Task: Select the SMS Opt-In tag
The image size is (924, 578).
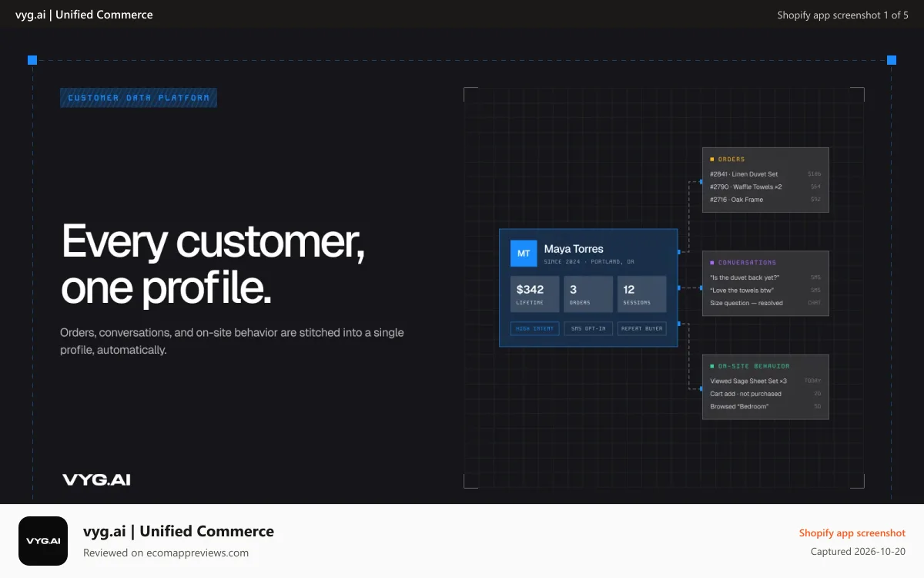Action: coord(588,328)
